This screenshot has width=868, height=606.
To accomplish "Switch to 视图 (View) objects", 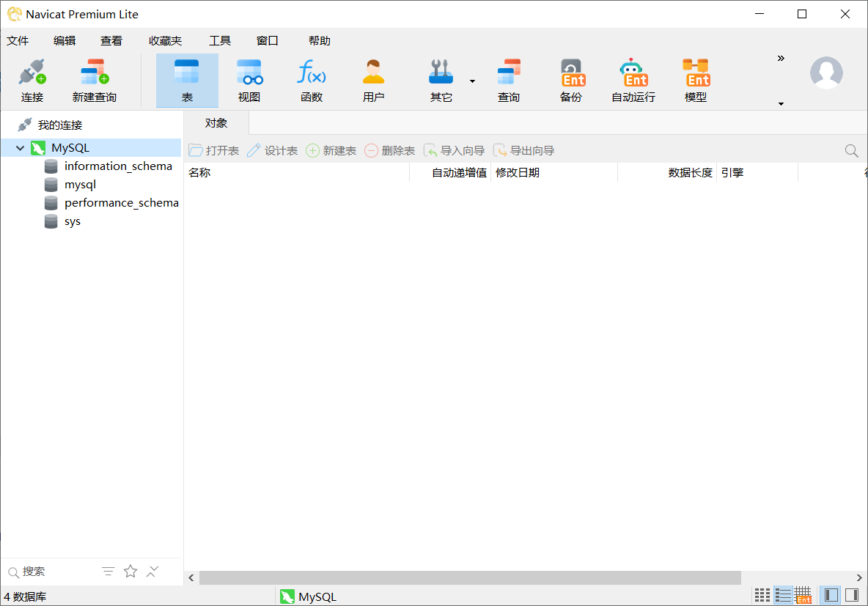I will tap(249, 81).
